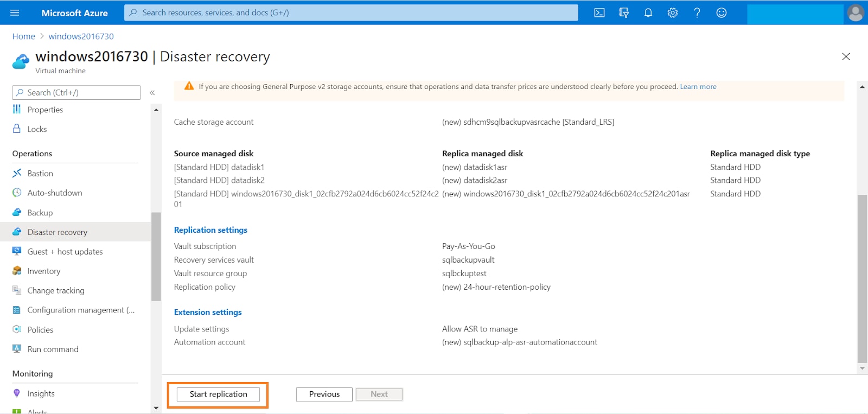
Task: Open the portal hamburger menu
Action: (15, 12)
